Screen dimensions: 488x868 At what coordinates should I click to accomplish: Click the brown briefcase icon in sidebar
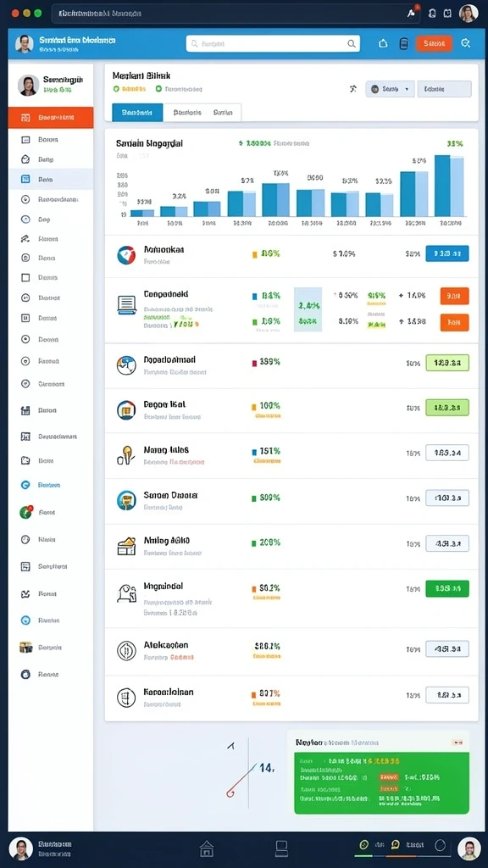coord(25,647)
